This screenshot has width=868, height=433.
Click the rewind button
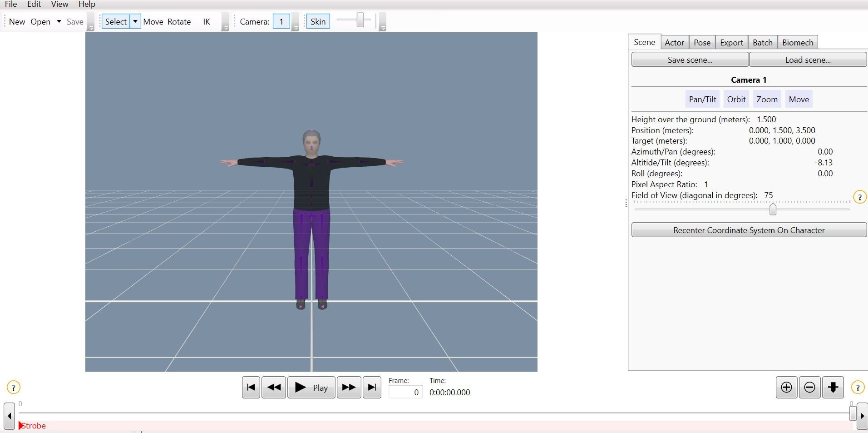pos(274,388)
